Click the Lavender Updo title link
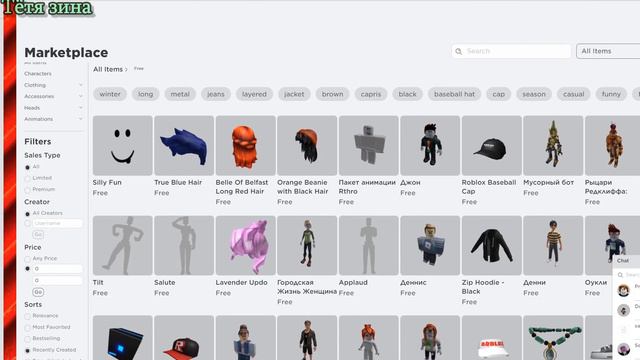This screenshot has width=640, height=360. pos(241,282)
